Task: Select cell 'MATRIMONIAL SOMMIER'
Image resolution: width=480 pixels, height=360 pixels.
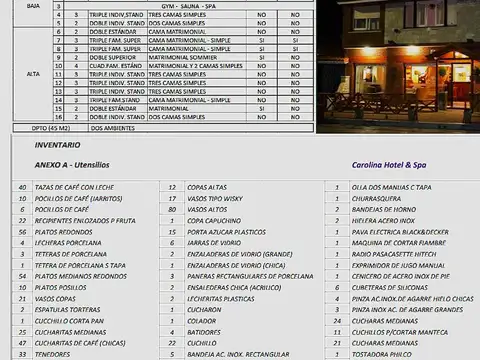Action: tap(197, 58)
